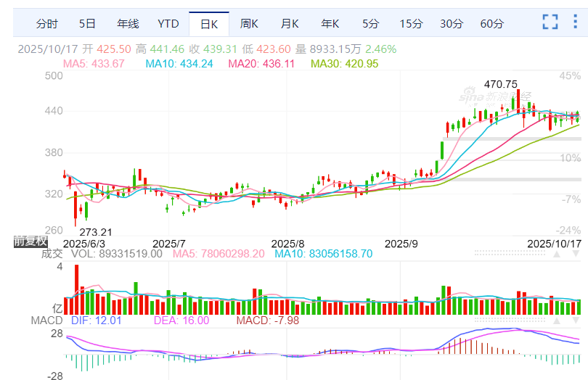Image resolution: width=588 pixels, height=380 pixels.
Task: Choose the 15分 interval tab
Action: click(x=411, y=24)
